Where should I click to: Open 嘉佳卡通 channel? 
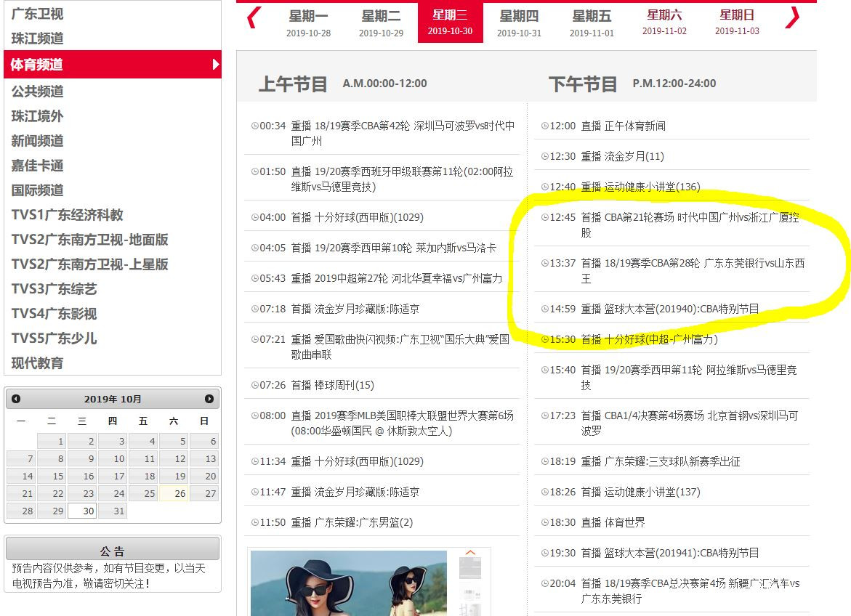point(38,166)
